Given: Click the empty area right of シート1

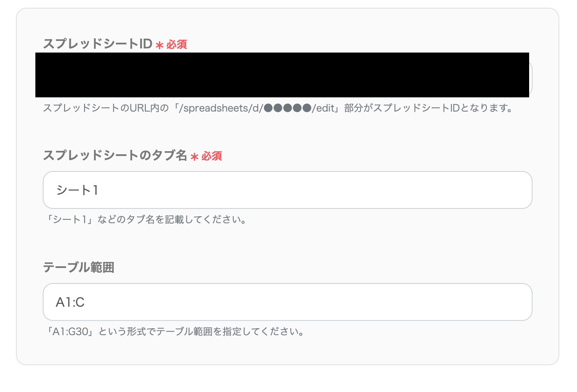Looking at the screenshot, I should click(x=302, y=190).
